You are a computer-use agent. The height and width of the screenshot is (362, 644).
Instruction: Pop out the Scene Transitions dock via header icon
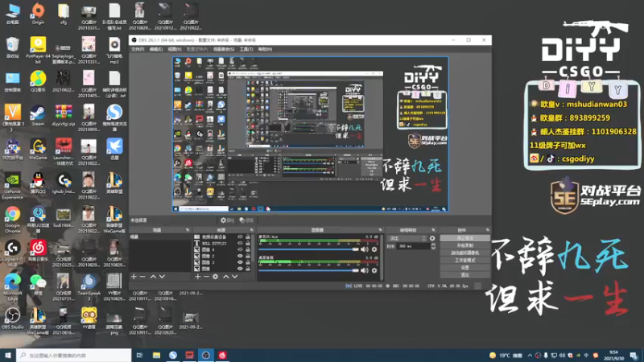point(433,230)
